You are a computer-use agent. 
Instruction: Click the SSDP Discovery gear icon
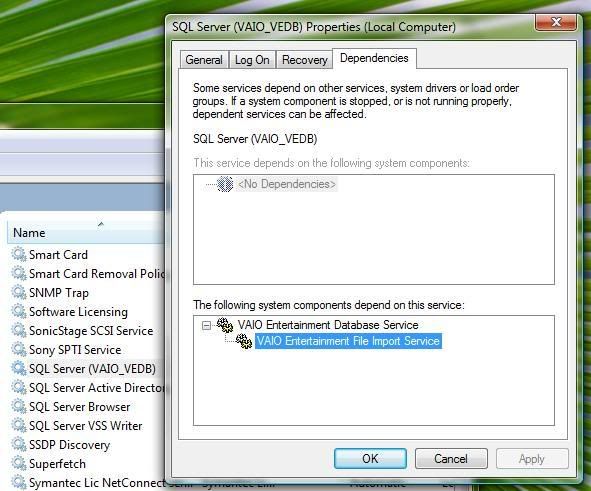(18, 444)
